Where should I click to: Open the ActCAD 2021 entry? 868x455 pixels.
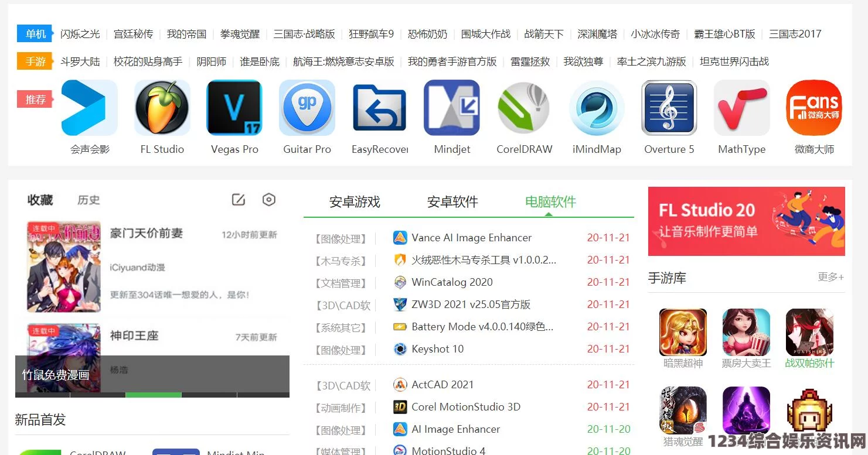tap(442, 385)
